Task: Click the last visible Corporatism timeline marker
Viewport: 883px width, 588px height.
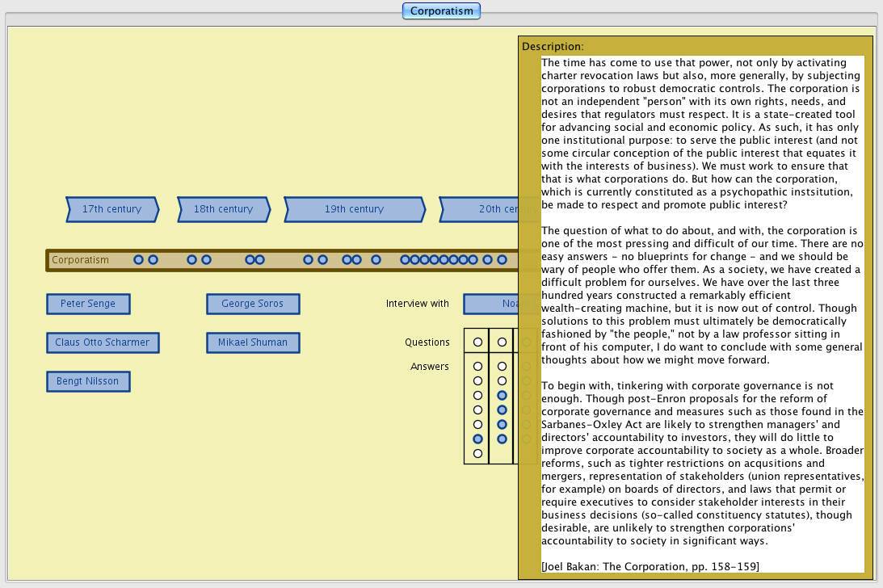Action: coord(502,260)
